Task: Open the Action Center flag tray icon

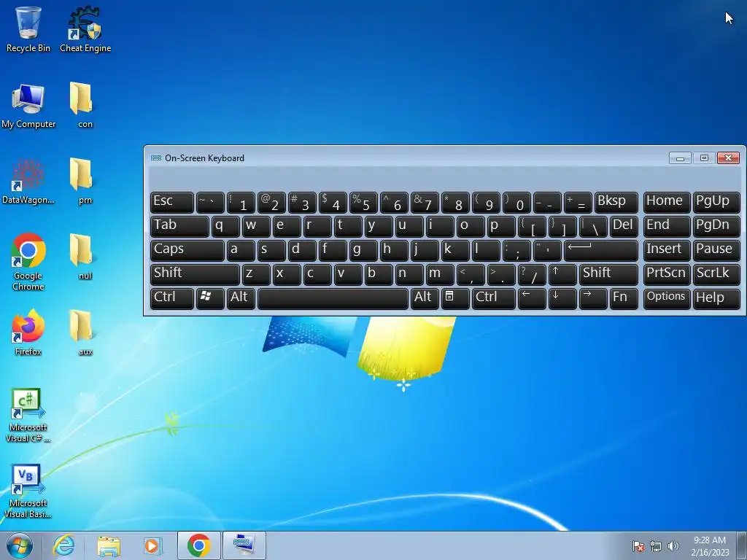Action: point(638,547)
